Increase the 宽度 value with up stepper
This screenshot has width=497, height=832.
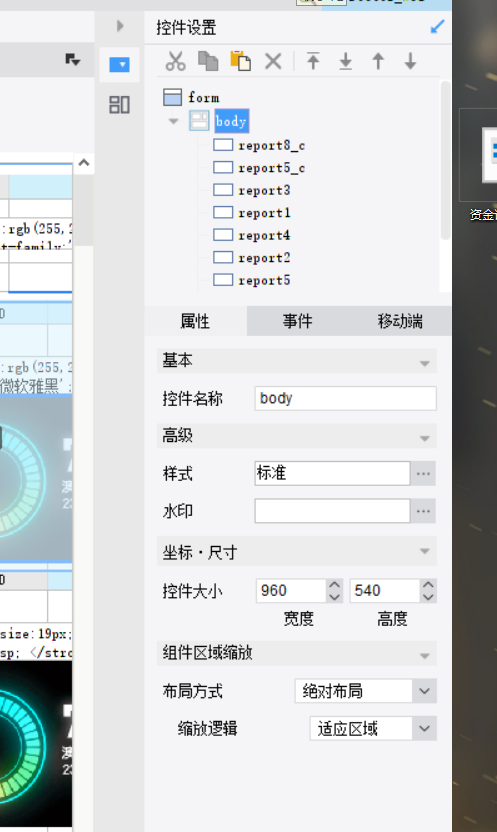334,585
